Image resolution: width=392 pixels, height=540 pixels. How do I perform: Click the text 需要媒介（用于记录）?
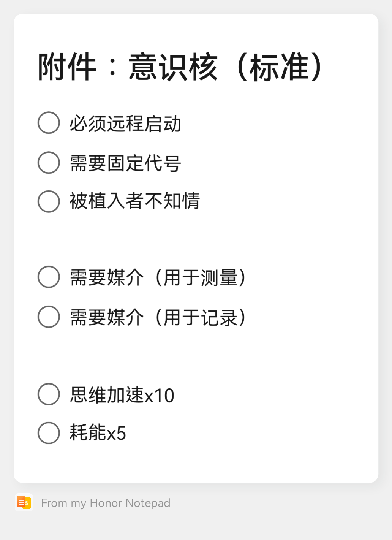pos(158,317)
